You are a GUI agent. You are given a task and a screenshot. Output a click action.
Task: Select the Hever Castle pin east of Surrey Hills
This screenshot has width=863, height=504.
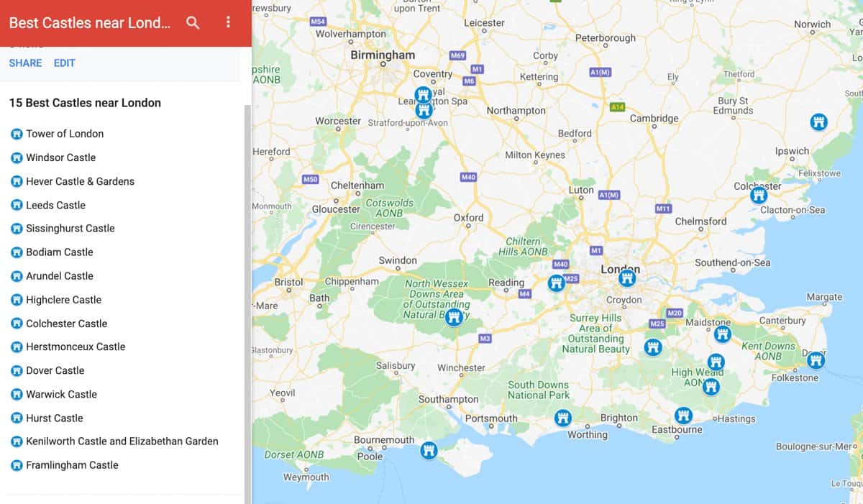[653, 347]
